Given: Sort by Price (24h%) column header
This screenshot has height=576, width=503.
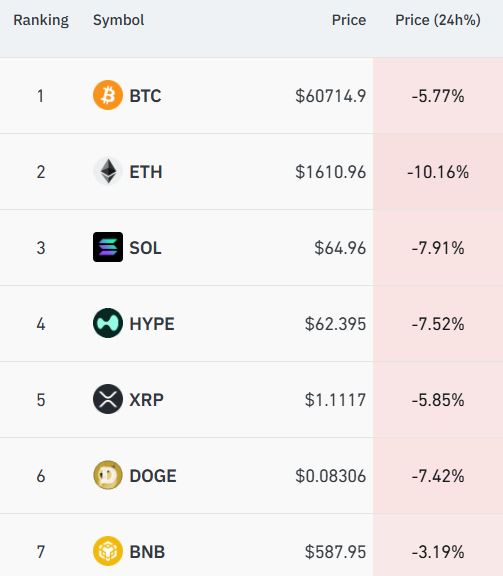Looking at the screenshot, I should tap(438, 20).
